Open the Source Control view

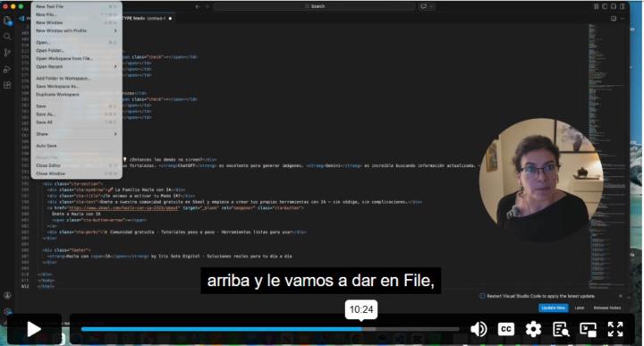[x=7, y=53]
